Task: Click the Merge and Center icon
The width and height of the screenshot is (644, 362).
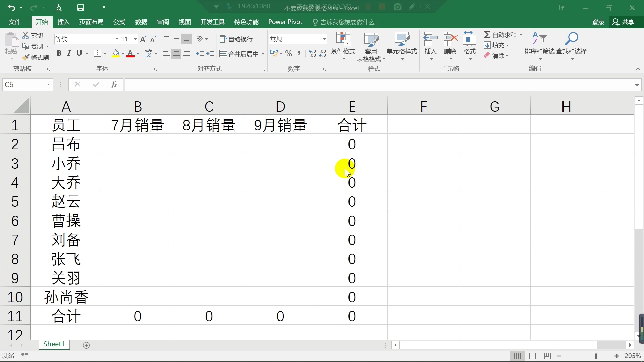Action: [223, 54]
